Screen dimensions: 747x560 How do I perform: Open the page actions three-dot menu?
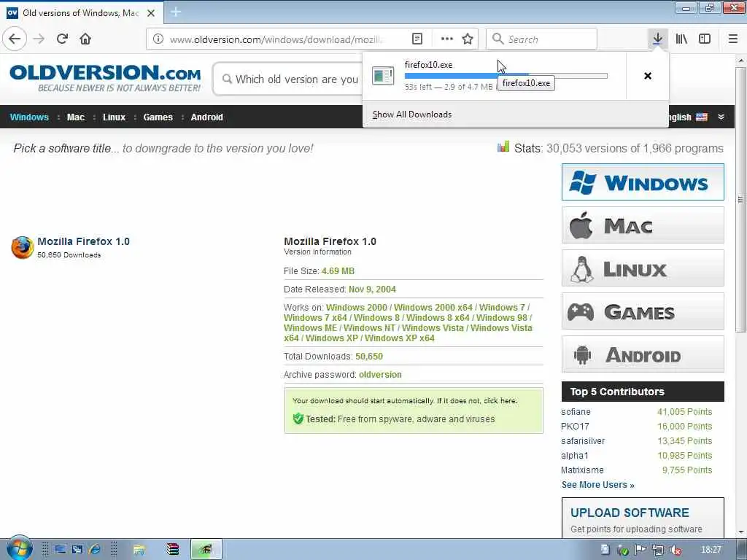(x=447, y=39)
